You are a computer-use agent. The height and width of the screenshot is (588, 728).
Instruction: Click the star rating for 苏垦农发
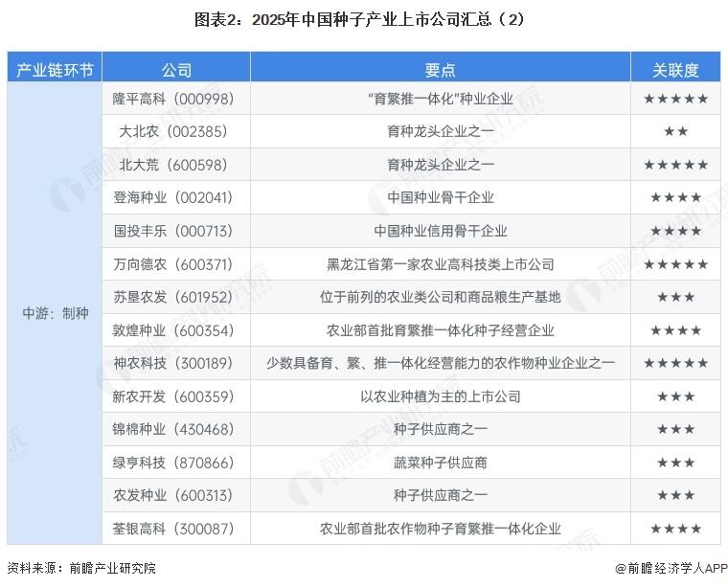coord(675,297)
